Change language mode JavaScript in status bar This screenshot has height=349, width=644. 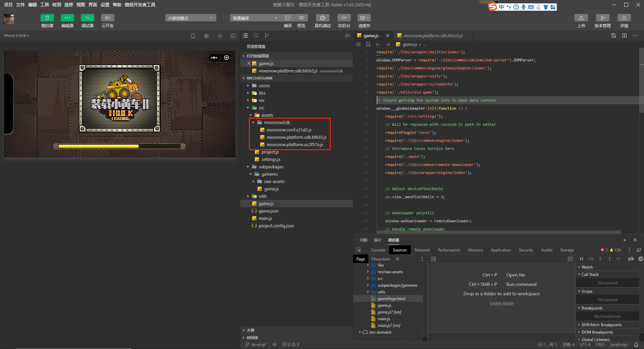[618, 345]
